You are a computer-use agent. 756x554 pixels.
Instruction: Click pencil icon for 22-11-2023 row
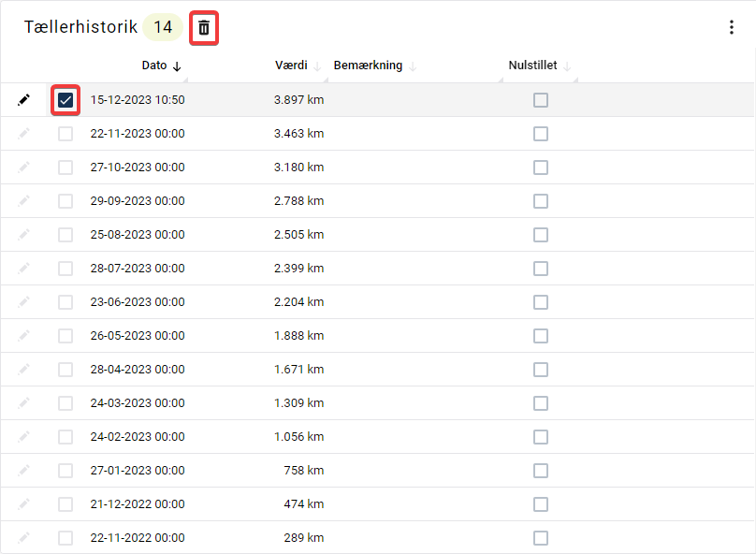pyautogui.click(x=23, y=134)
